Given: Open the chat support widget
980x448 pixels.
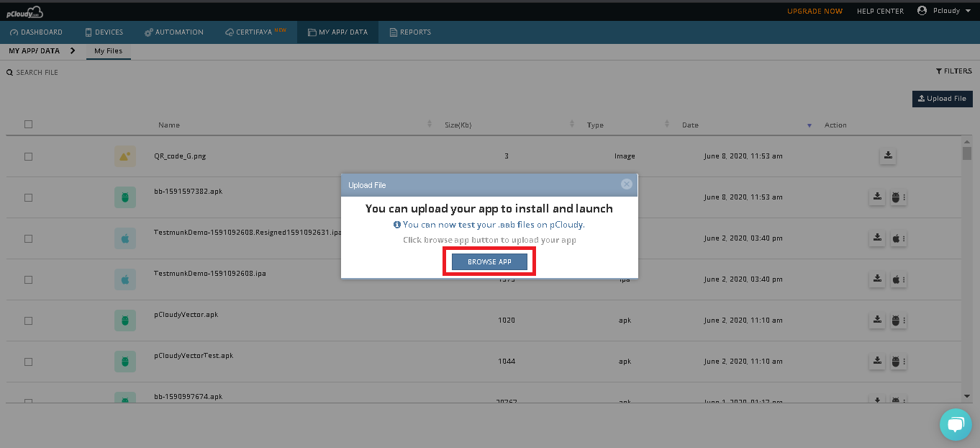Looking at the screenshot, I should 956,424.
